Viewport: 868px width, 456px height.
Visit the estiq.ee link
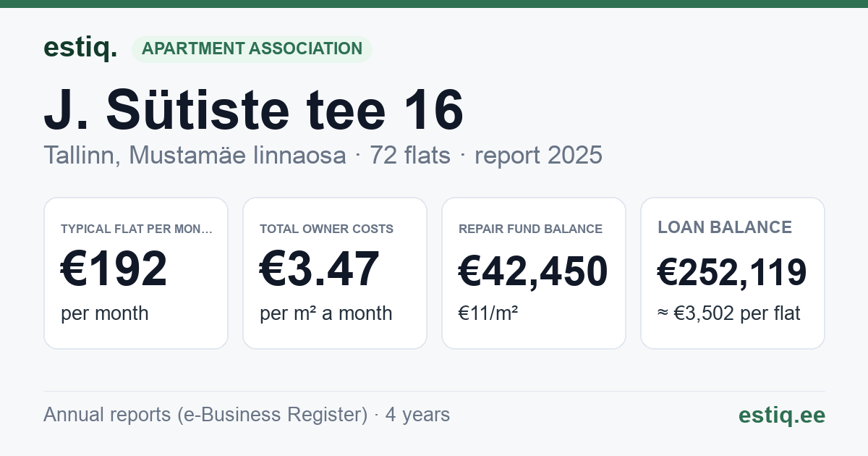tap(782, 415)
